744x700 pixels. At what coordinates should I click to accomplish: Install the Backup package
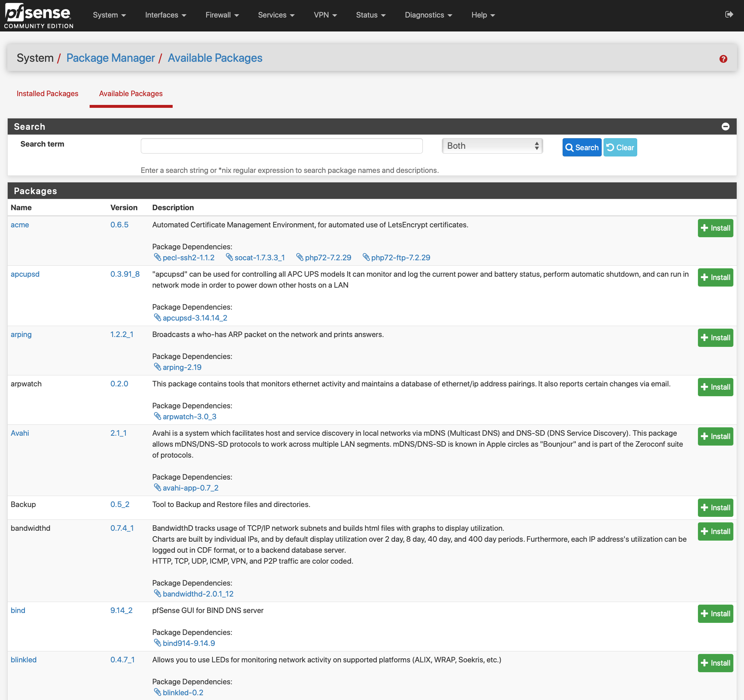(715, 508)
